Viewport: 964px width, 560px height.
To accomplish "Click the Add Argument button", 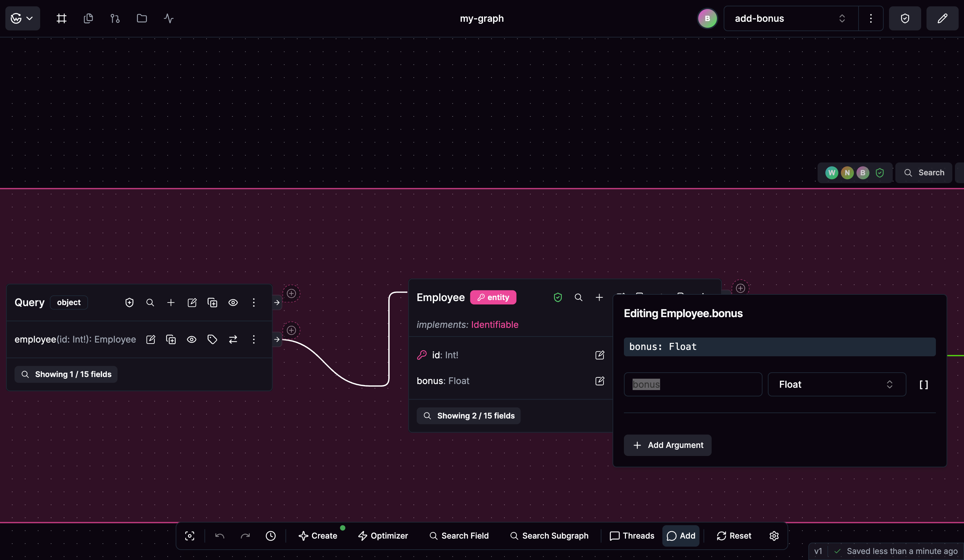I will click(x=667, y=445).
